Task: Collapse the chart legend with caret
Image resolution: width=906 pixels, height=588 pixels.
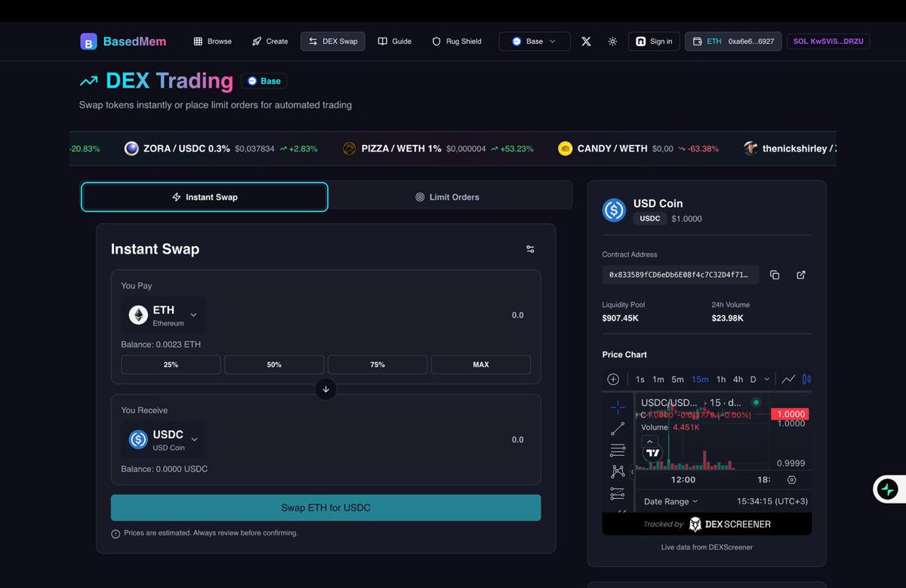Action: [x=650, y=442]
